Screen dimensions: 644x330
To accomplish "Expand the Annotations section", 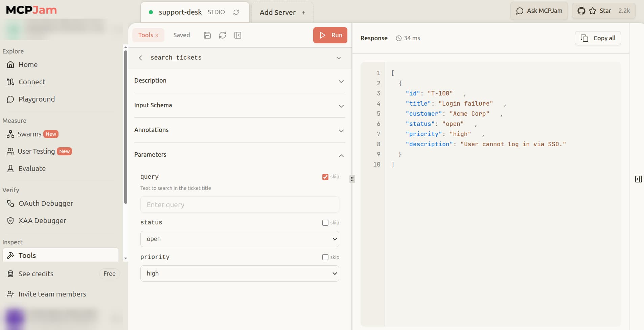I will [239, 130].
